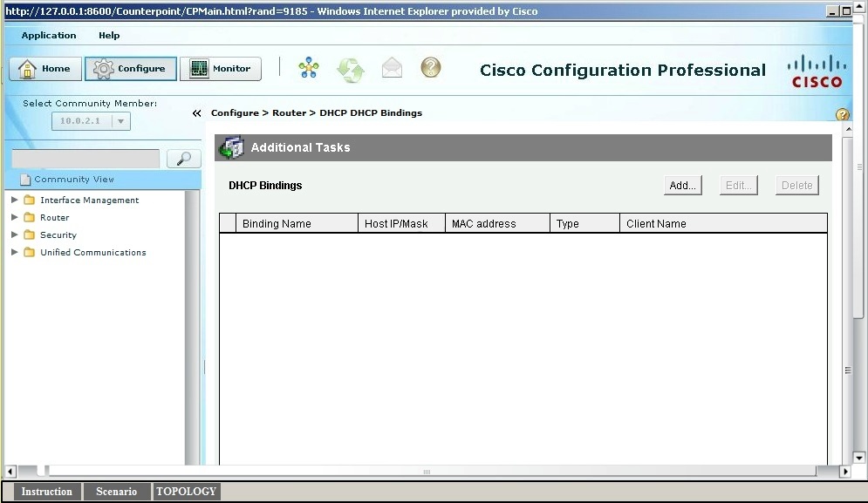Click the green refresh arrows icon
The width and height of the screenshot is (868, 503).
[351, 70]
